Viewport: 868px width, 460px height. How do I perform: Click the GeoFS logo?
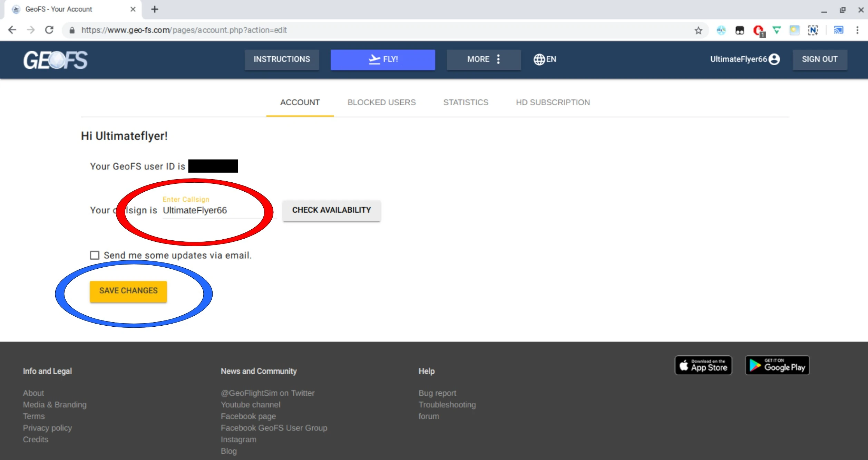pos(55,60)
